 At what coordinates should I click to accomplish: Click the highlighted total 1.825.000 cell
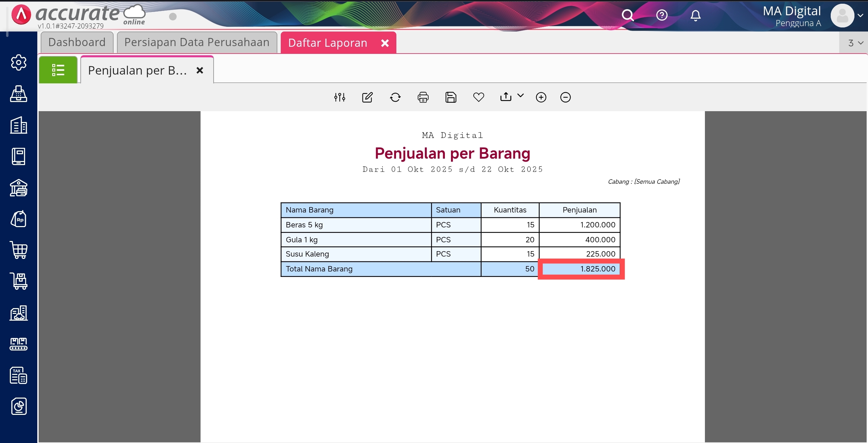pyautogui.click(x=581, y=269)
